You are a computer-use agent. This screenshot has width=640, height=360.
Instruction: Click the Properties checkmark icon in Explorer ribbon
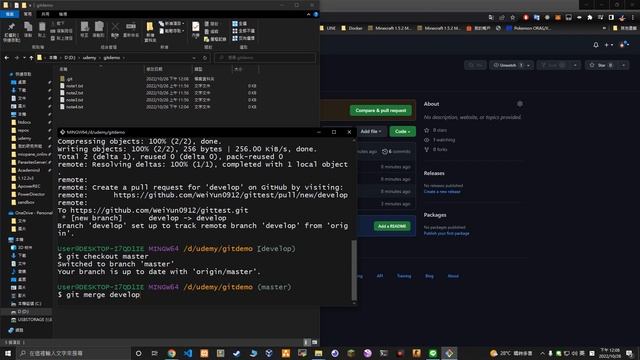pos(196,27)
